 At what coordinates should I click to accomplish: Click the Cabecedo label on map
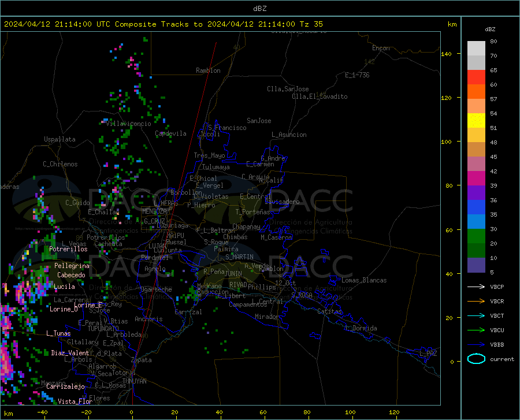tap(71, 275)
